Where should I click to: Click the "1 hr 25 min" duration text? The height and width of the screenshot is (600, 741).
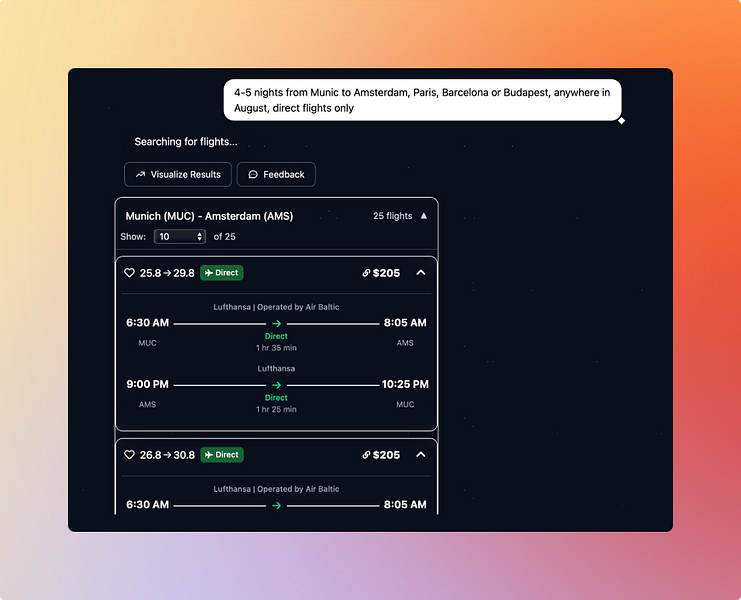click(276, 409)
